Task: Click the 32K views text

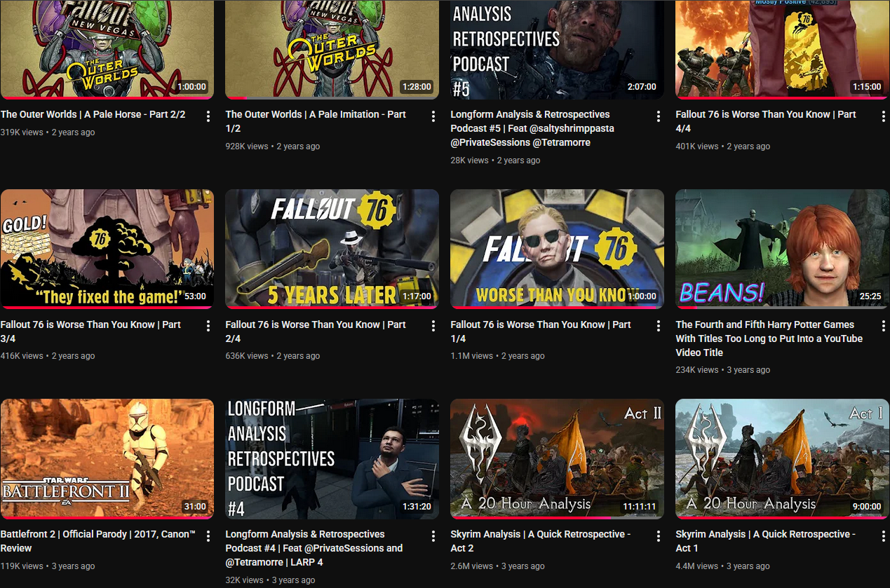Action: click(244, 580)
